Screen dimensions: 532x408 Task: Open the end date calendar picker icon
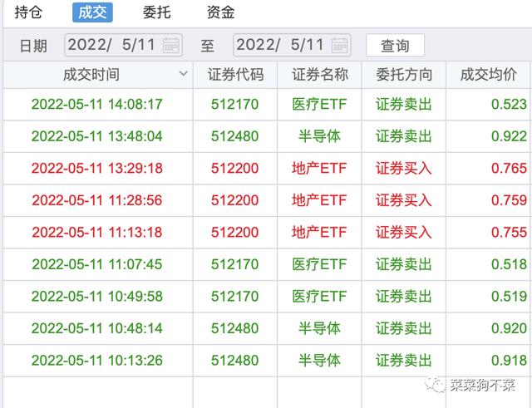pos(338,46)
